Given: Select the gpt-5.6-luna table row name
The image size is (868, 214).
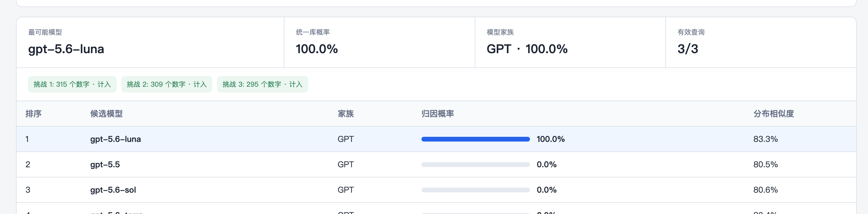Looking at the screenshot, I should click(x=116, y=139).
